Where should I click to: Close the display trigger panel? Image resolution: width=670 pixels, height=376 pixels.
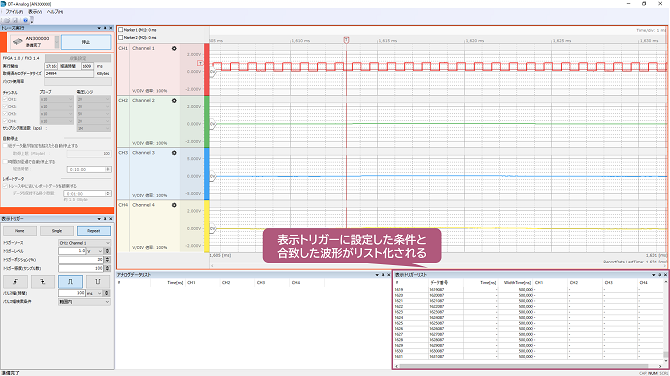111,219
